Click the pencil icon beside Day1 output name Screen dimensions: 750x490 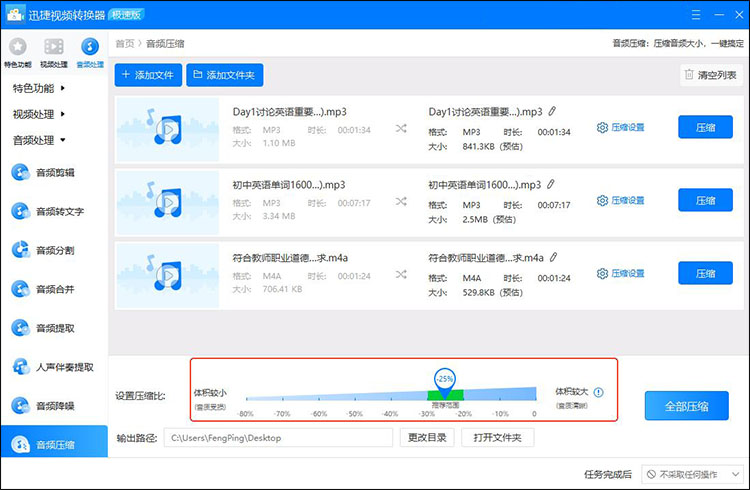pos(551,112)
